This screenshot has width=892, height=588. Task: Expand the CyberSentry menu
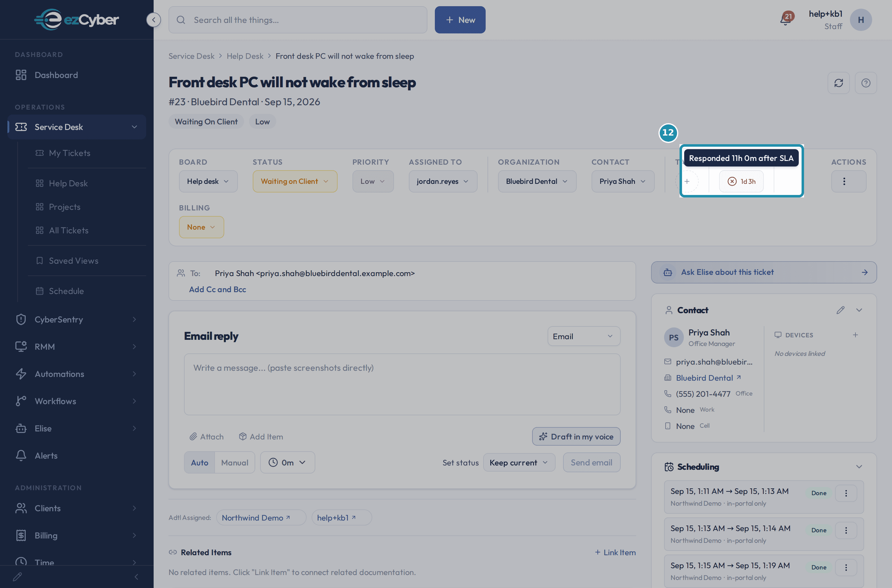(77, 319)
